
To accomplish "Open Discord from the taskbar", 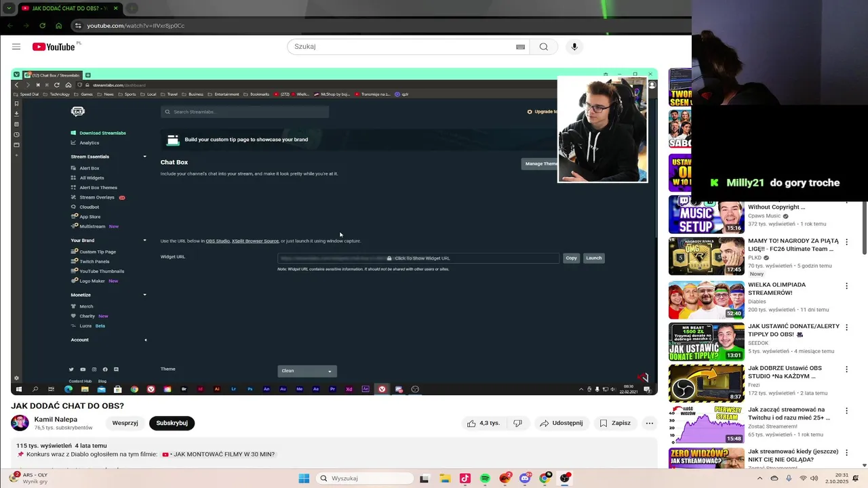I will pyautogui.click(x=525, y=479).
